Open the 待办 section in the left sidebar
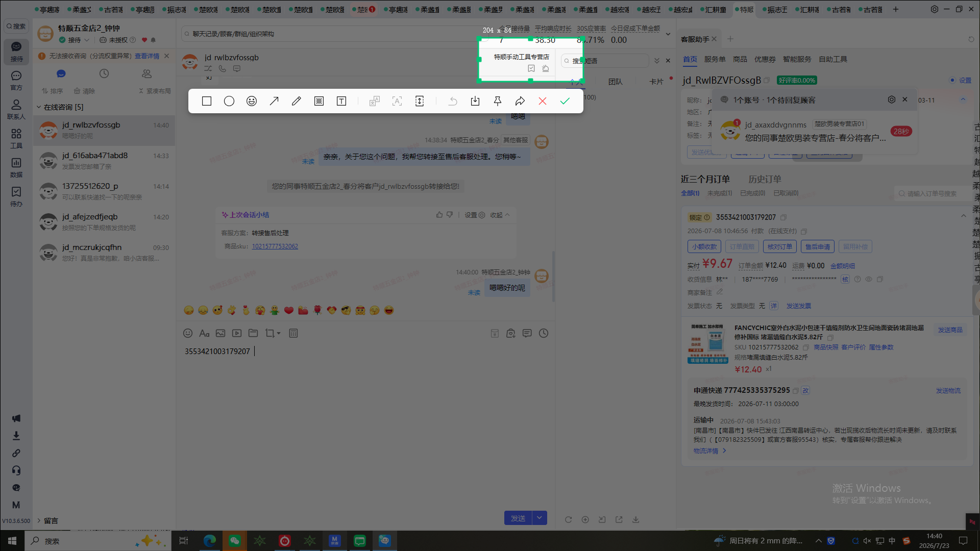 [x=16, y=196]
